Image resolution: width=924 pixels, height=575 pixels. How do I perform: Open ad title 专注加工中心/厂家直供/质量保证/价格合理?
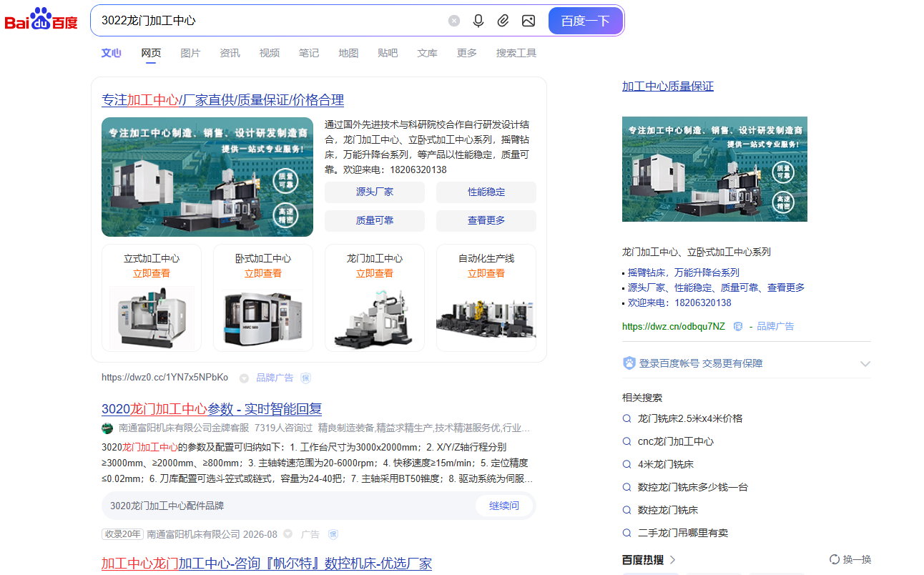(x=222, y=100)
